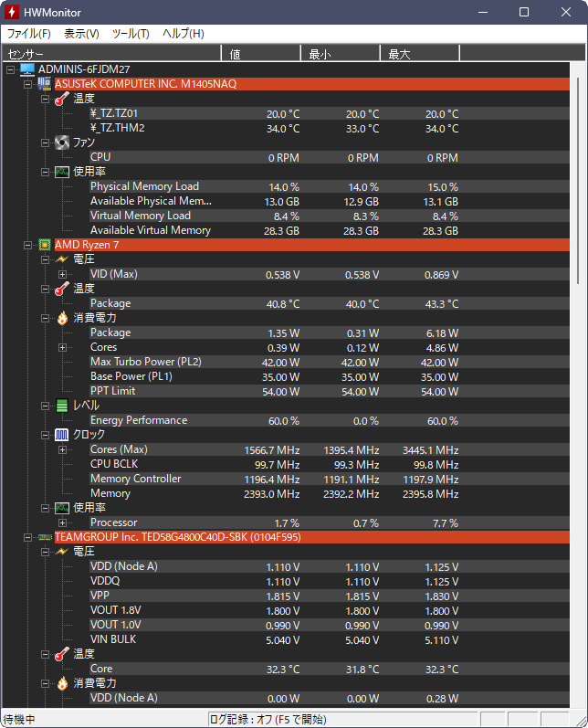This screenshot has height=728, width=588.
Task: Click the 値 column header
Action: coord(261,53)
